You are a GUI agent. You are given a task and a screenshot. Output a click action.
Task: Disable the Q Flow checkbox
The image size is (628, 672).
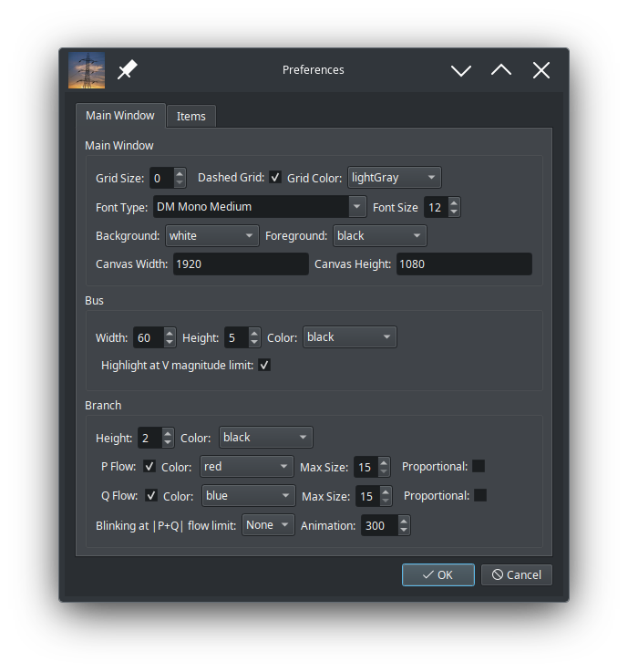150,495
